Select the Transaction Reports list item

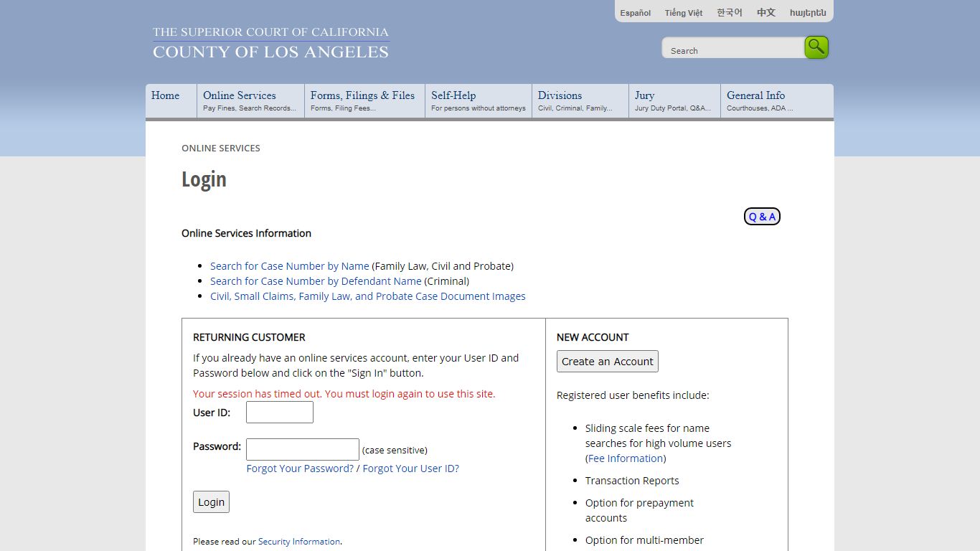[x=632, y=481]
